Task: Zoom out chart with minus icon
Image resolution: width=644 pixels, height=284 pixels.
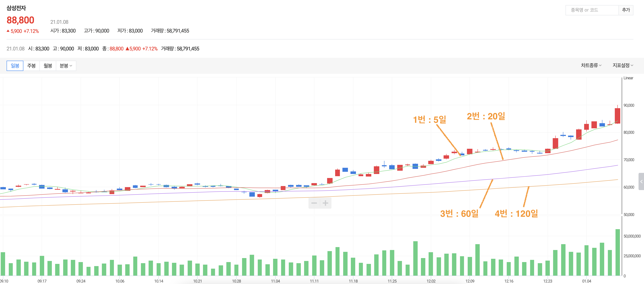Action: (x=314, y=203)
